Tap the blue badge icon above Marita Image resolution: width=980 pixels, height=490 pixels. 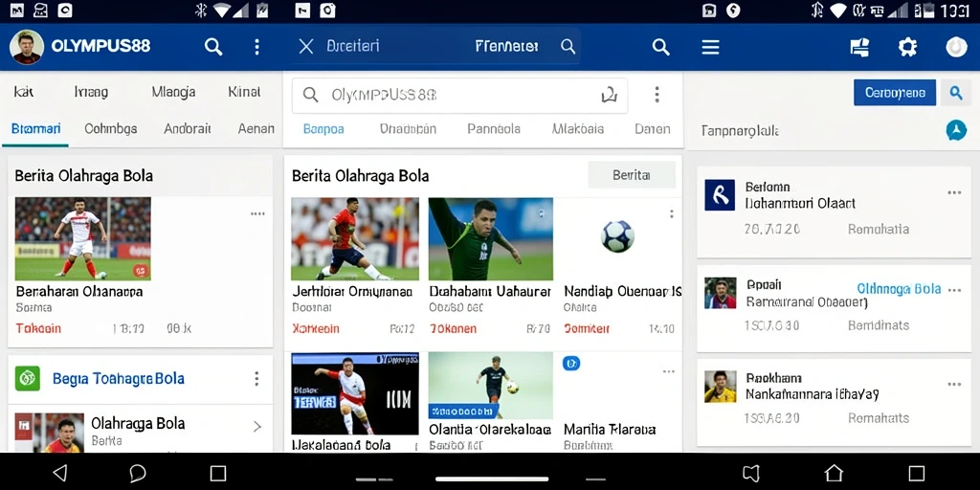coord(571,363)
